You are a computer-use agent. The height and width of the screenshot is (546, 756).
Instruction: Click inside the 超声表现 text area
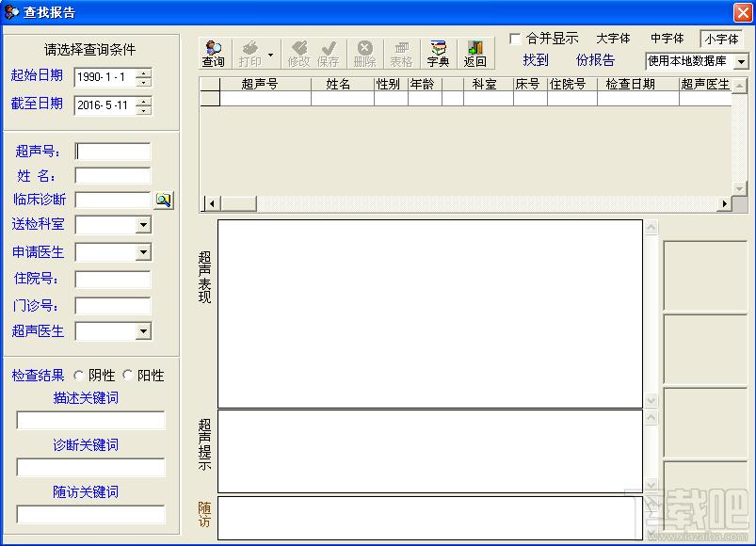click(430, 313)
